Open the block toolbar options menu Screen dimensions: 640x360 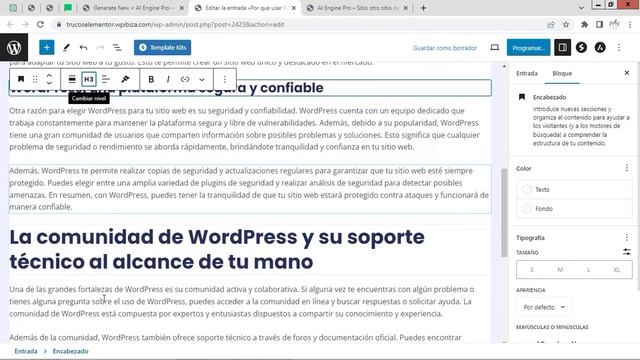pos(224,79)
